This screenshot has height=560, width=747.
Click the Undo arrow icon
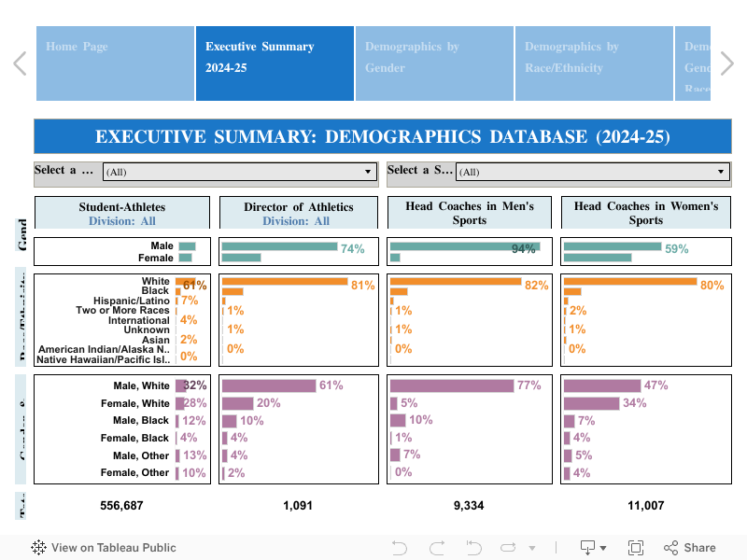(400, 548)
